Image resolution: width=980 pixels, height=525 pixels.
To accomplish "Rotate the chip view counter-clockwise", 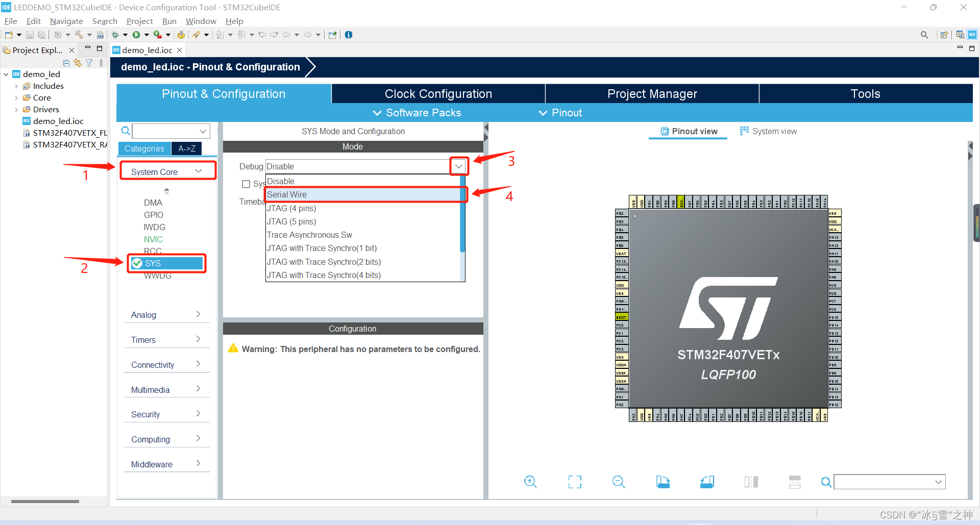I will tap(707, 482).
